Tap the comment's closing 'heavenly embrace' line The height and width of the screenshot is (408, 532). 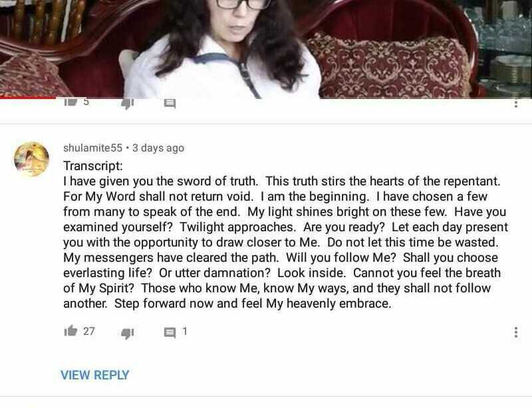point(227,303)
